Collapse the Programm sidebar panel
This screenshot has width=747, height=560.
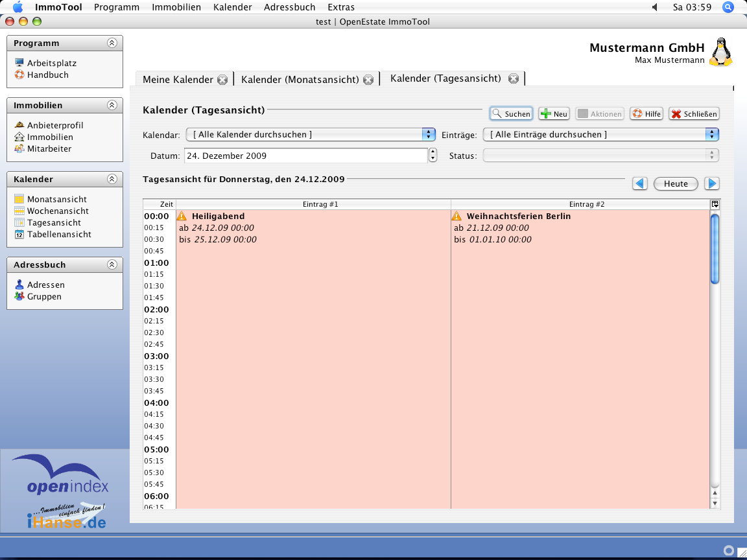coord(112,43)
